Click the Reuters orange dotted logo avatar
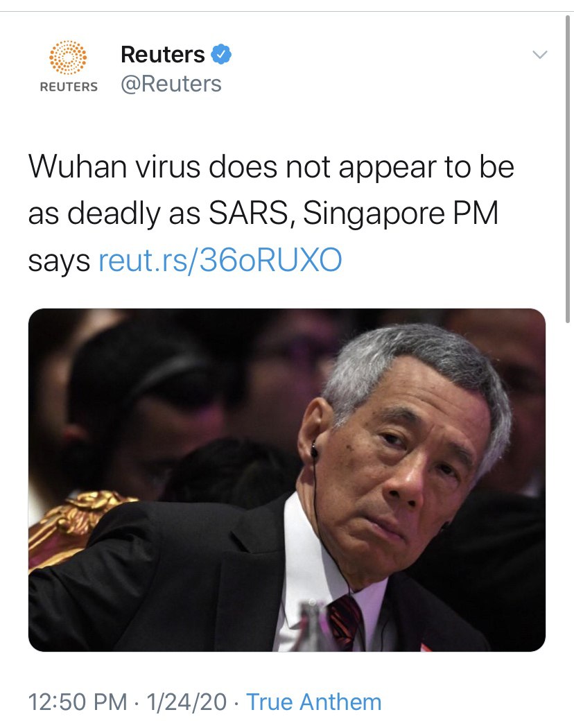The image size is (574, 728). point(68,58)
